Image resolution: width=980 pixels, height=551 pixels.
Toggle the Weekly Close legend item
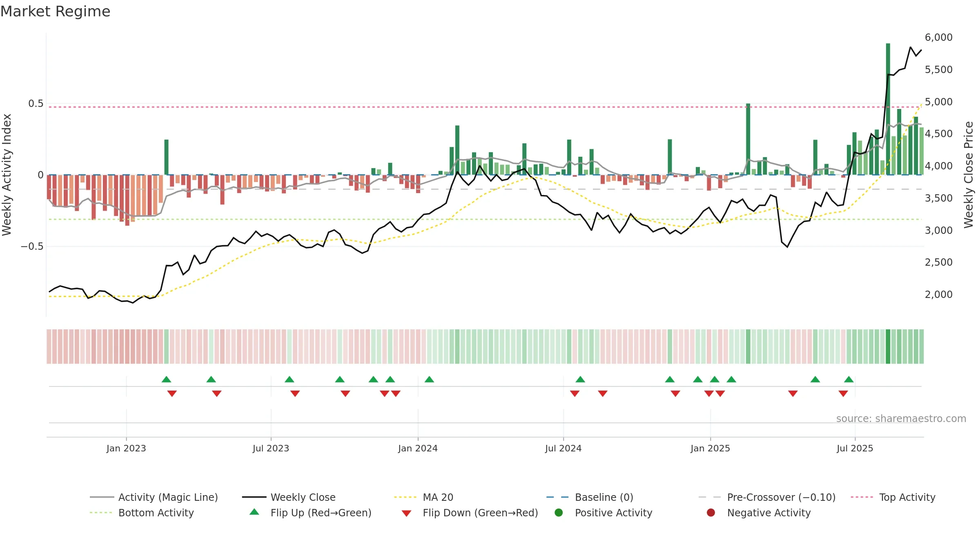(289, 497)
